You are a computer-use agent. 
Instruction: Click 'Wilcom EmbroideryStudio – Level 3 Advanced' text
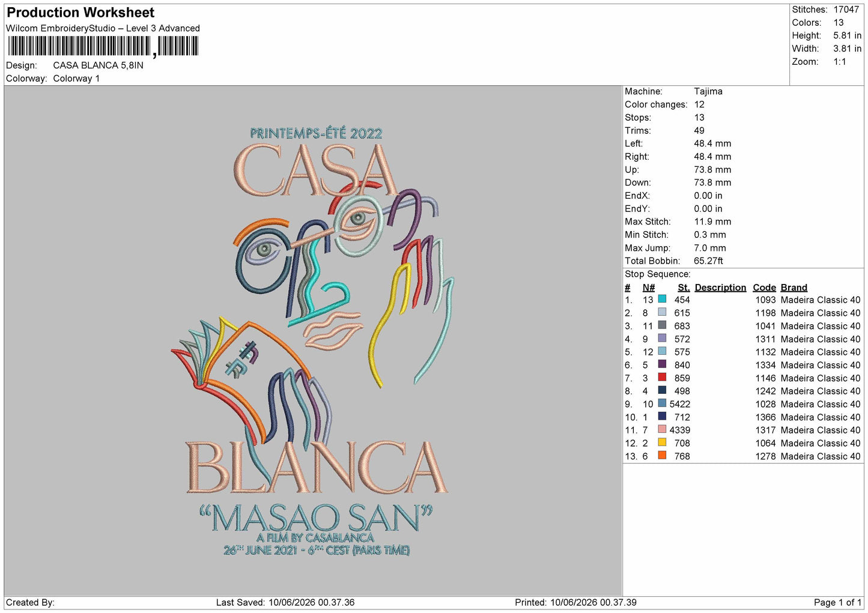pos(103,28)
